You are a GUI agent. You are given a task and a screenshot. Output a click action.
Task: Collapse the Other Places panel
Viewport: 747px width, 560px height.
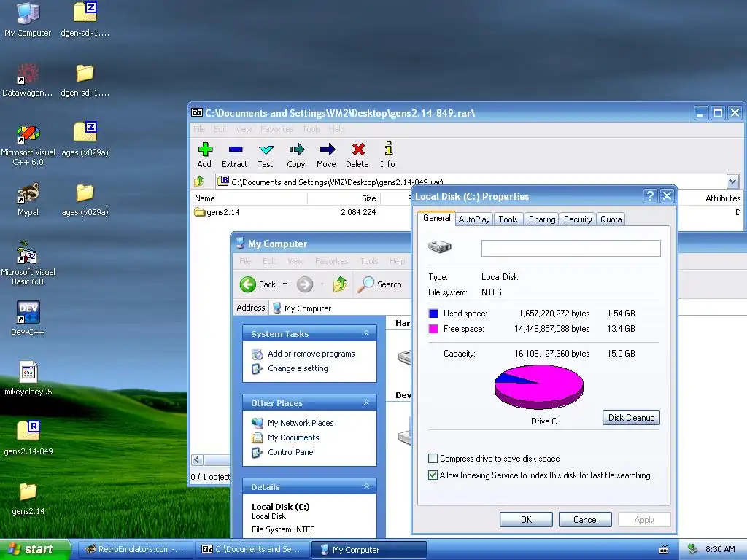tap(366, 402)
